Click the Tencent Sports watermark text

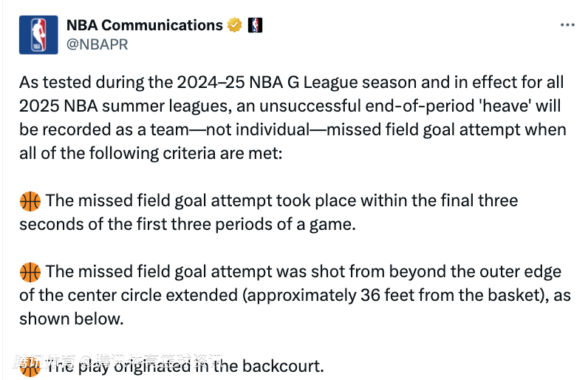click(x=118, y=361)
